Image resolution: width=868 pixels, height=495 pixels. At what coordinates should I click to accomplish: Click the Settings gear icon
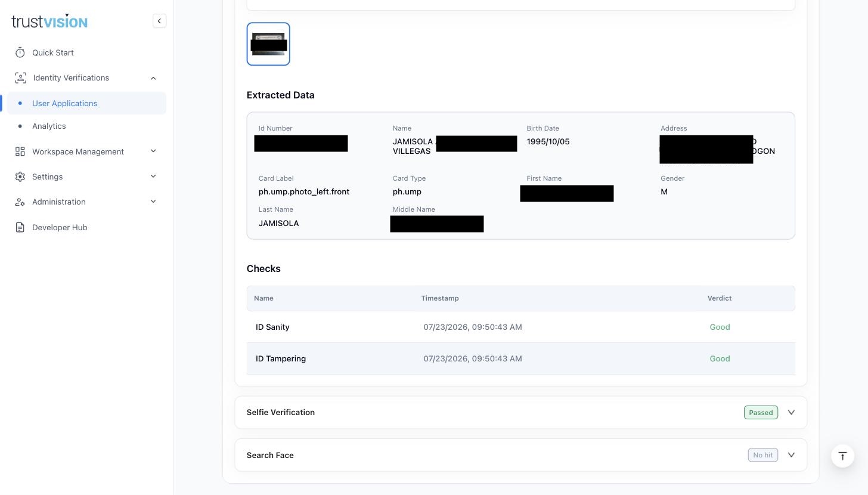[20, 177]
